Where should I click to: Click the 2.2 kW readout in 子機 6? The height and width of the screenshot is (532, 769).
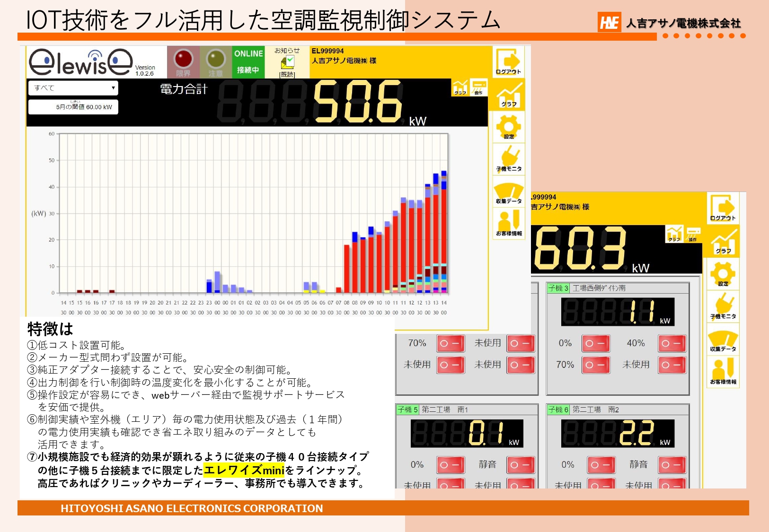(x=618, y=434)
